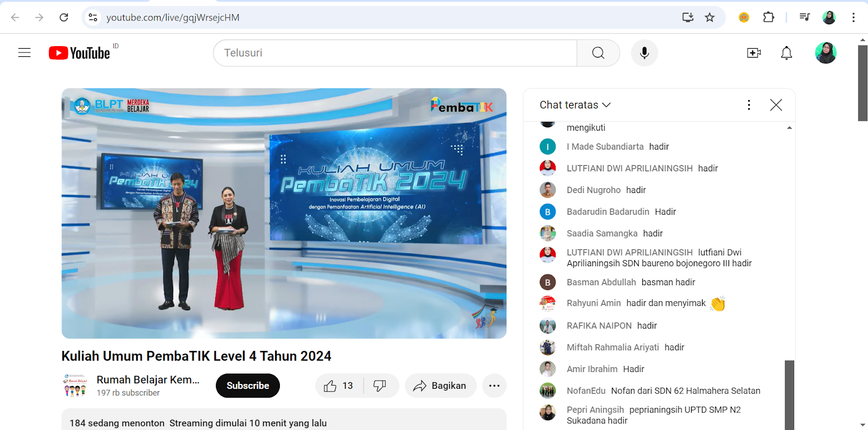Select NofanEdu's SDN 62 Halmahera message
This screenshot has height=430, width=868.
(x=686, y=390)
